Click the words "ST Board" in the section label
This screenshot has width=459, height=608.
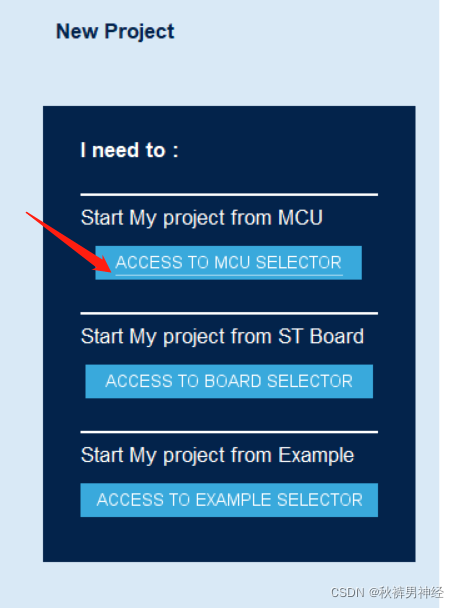pyautogui.click(x=321, y=336)
